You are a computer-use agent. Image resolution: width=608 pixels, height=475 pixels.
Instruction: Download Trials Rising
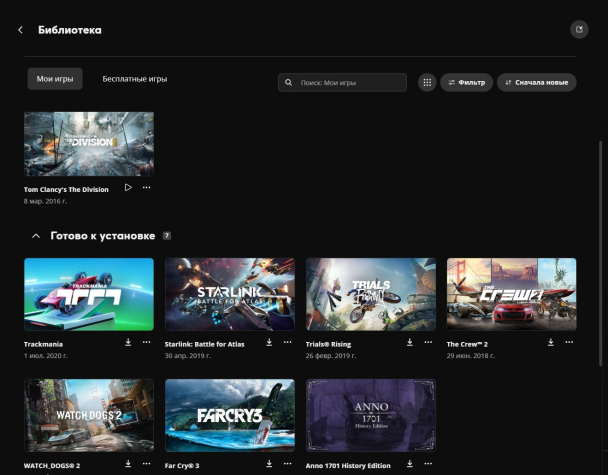pos(410,342)
